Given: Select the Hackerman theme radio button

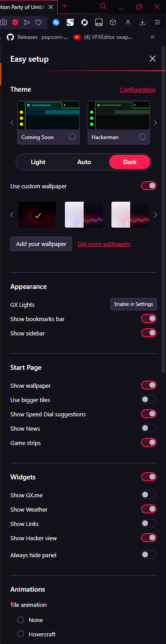Looking at the screenshot, I should coord(142,137).
